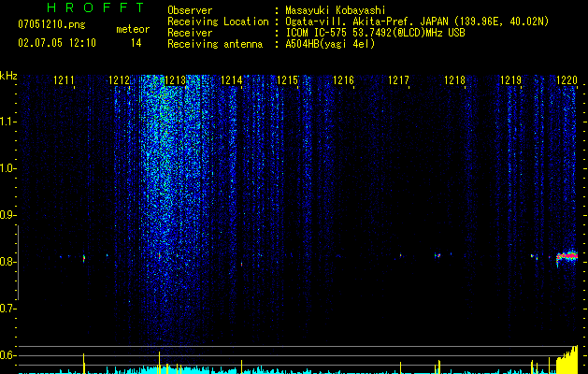Click the kHz axis unit label
588x374 pixels.
pos(8,76)
